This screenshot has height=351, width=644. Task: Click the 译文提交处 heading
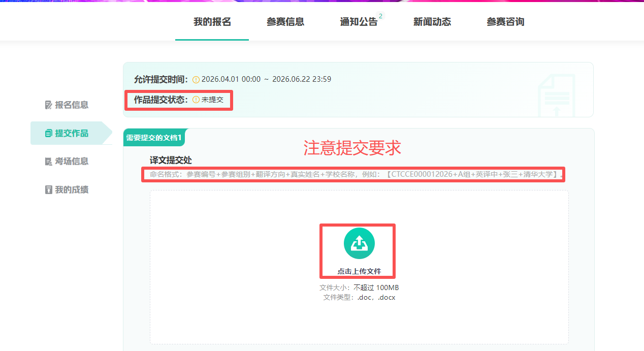(170, 160)
